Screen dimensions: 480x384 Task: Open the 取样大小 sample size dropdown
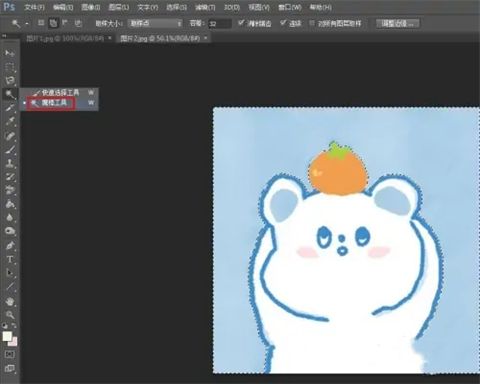pyautogui.click(x=156, y=23)
